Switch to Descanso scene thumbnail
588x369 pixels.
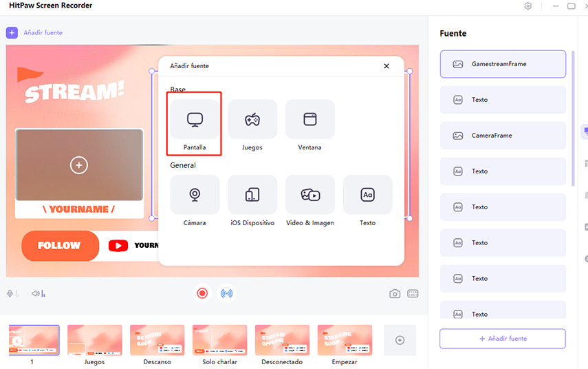[157, 340]
